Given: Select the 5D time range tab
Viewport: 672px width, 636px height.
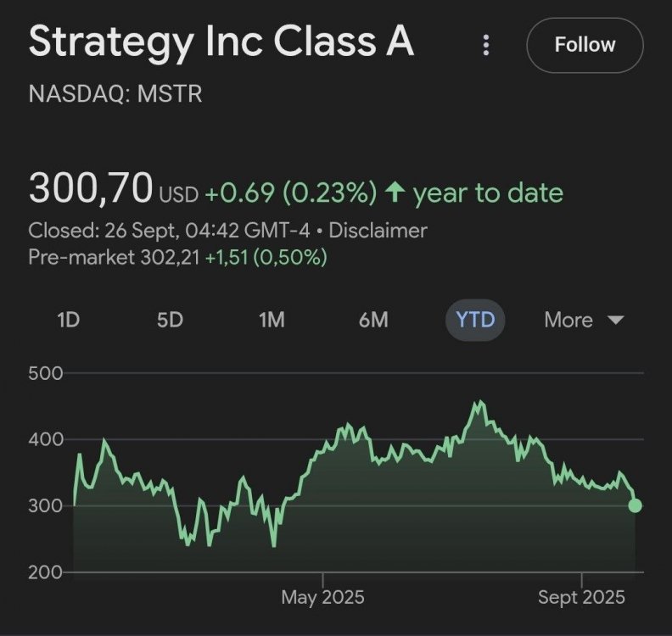Looking at the screenshot, I should click(170, 320).
